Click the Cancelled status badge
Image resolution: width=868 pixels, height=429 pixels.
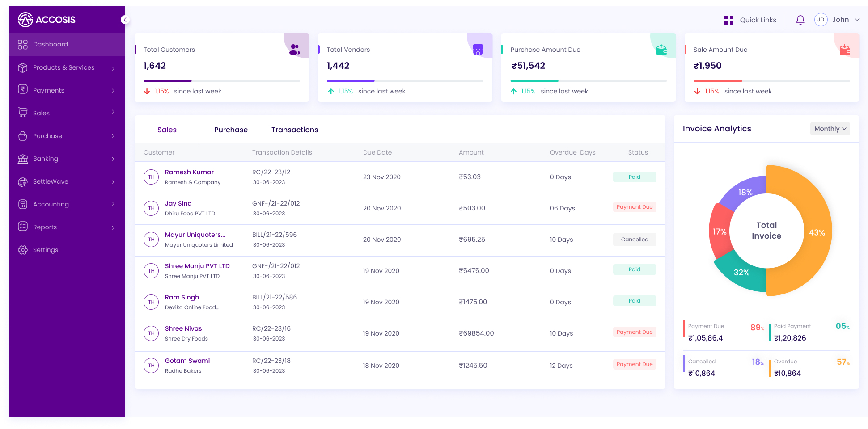pos(635,240)
